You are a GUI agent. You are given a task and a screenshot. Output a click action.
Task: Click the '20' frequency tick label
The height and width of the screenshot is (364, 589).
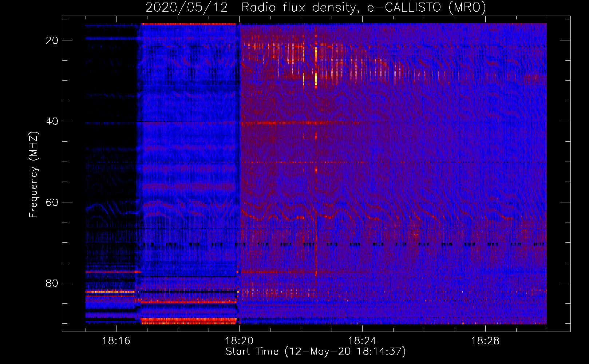click(x=52, y=40)
